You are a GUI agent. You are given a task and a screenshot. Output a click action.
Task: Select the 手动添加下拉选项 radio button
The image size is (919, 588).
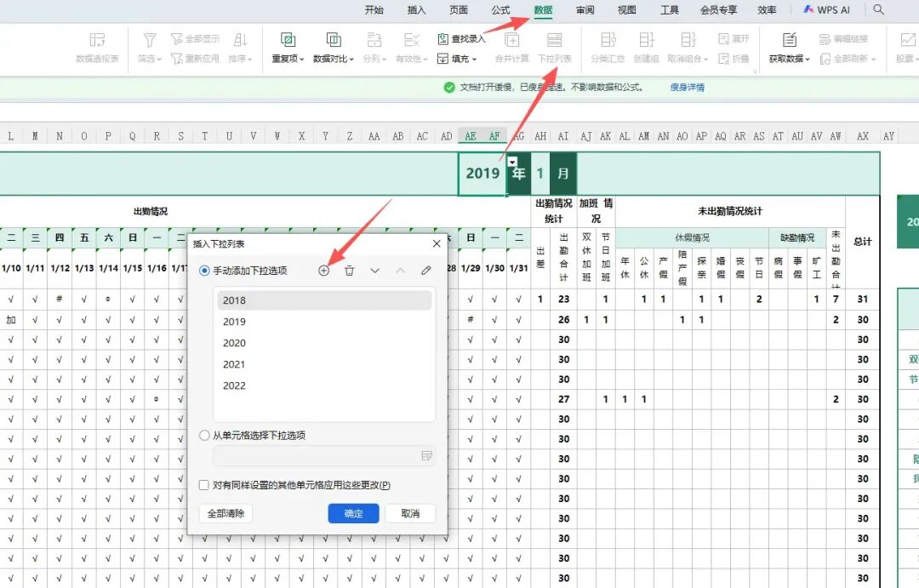pyautogui.click(x=204, y=271)
